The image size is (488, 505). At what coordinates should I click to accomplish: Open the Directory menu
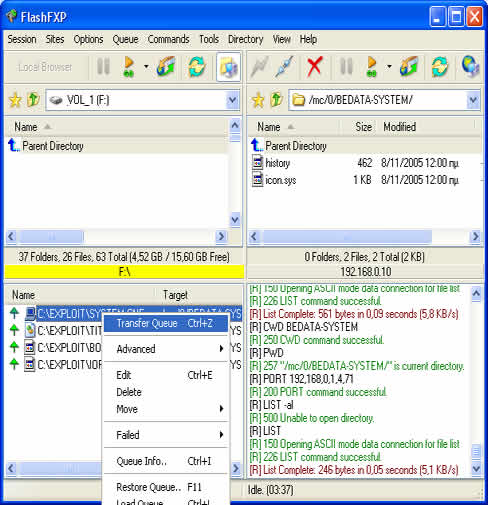pyautogui.click(x=246, y=39)
